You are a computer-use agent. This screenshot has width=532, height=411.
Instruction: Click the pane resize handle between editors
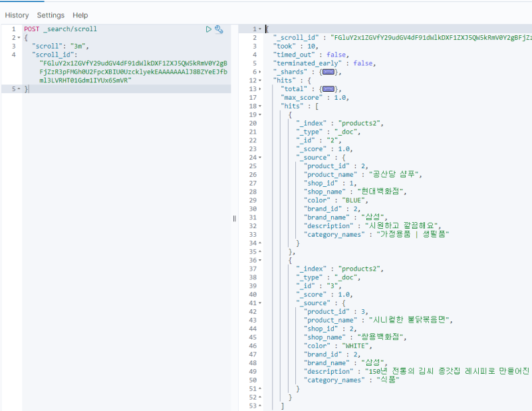pyautogui.click(x=234, y=218)
